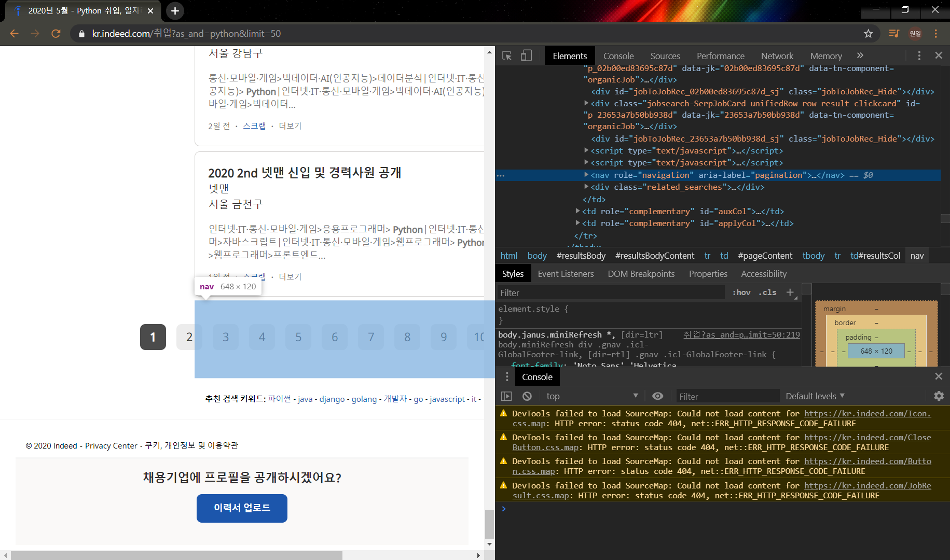Reload the page
This screenshot has height=560, width=950.
click(x=56, y=34)
